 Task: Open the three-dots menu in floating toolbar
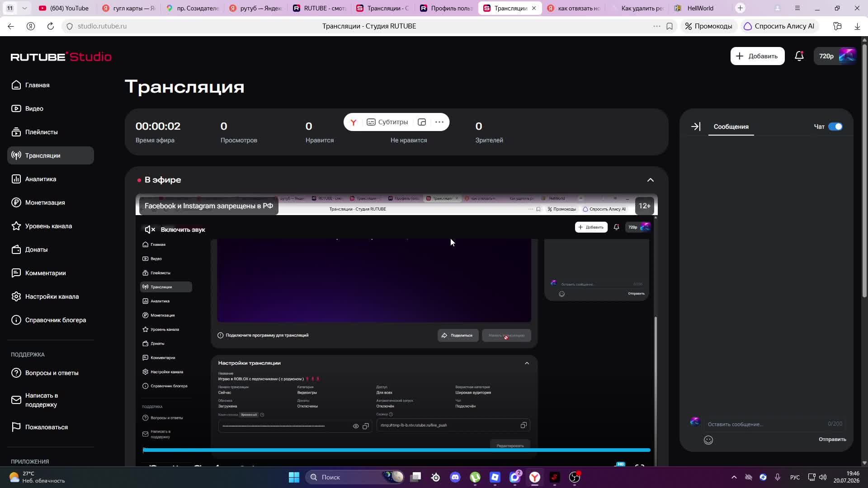pos(439,122)
